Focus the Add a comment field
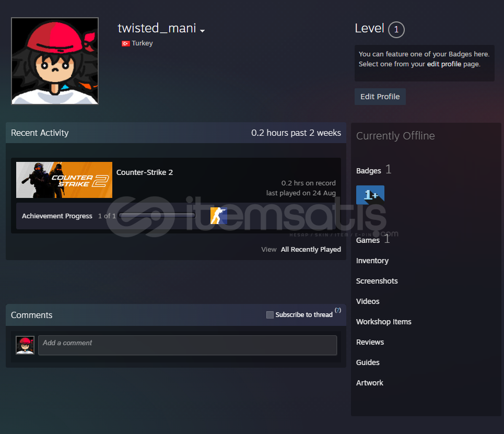This screenshot has height=434, width=504. click(x=187, y=345)
